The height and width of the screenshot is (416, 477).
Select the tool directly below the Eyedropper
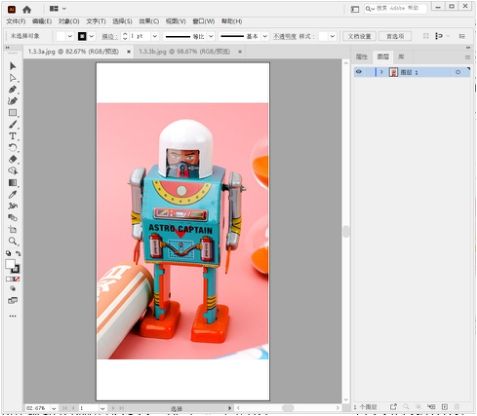pyautogui.click(x=13, y=206)
